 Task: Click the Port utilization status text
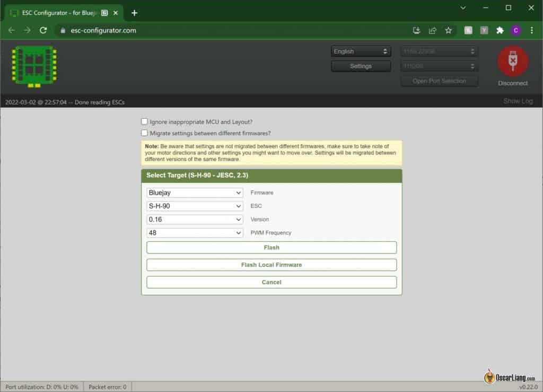click(x=41, y=387)
